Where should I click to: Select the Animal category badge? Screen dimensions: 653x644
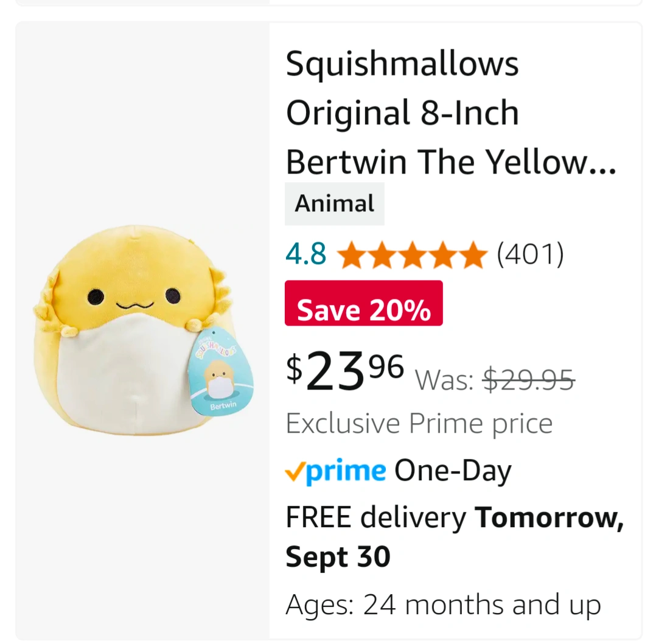coord(335,204)
